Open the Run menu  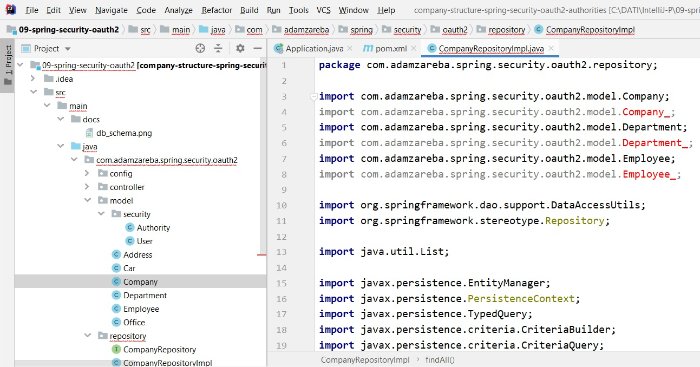coord(274,10)
